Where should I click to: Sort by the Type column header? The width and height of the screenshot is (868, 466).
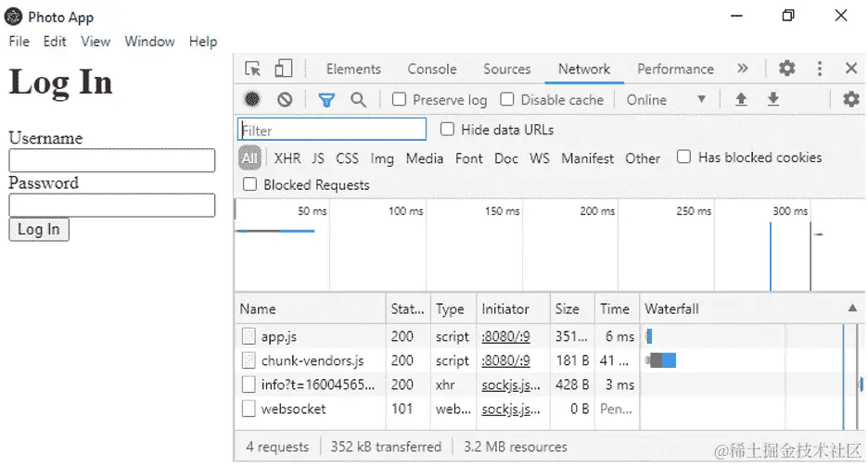[x=453, y=309]
